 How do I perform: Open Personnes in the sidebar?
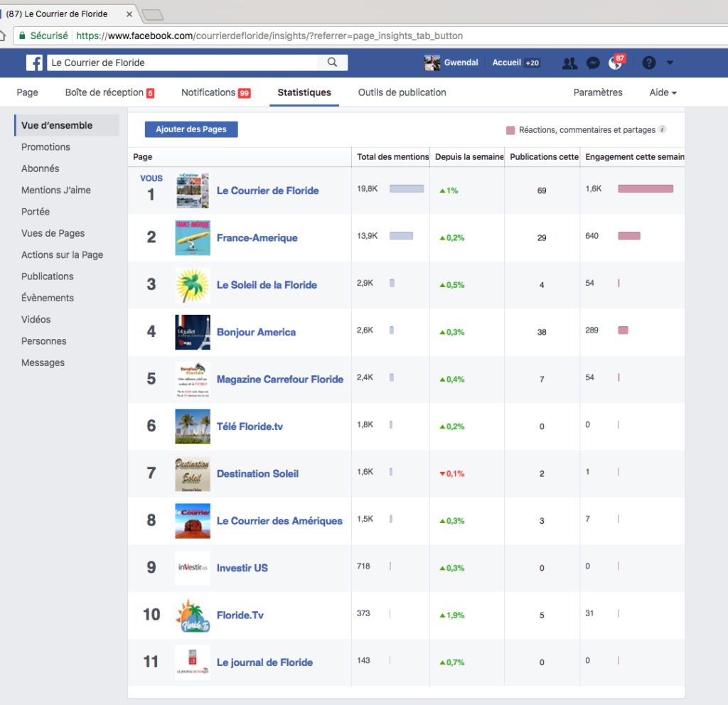click(43, 341)
